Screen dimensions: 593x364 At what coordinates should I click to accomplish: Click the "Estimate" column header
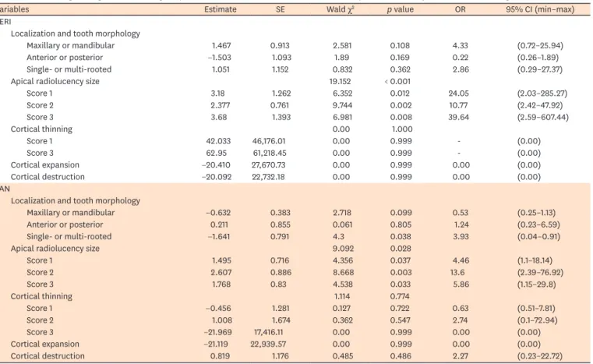click(220, 9)
